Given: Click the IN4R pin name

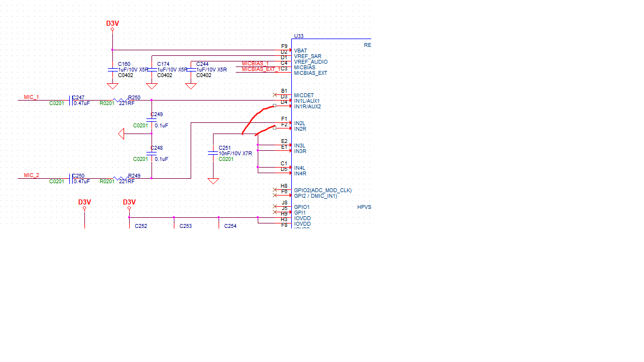Looking at the screenshot, I should click(300, 174).
